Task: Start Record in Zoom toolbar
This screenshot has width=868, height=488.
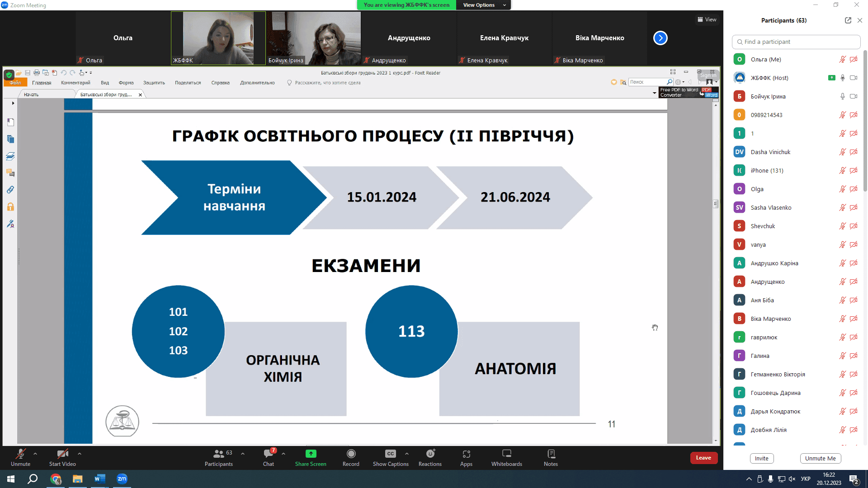Action: [351, 458]
